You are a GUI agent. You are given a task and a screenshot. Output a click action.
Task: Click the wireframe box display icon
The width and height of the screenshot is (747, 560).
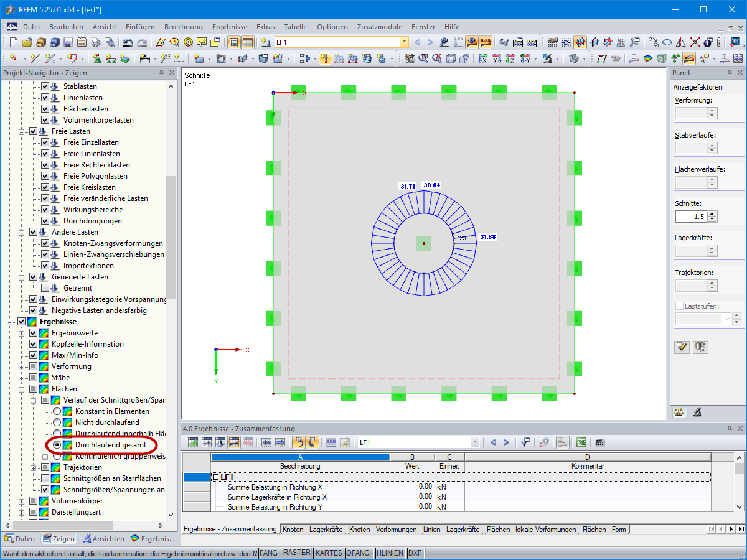451,58
